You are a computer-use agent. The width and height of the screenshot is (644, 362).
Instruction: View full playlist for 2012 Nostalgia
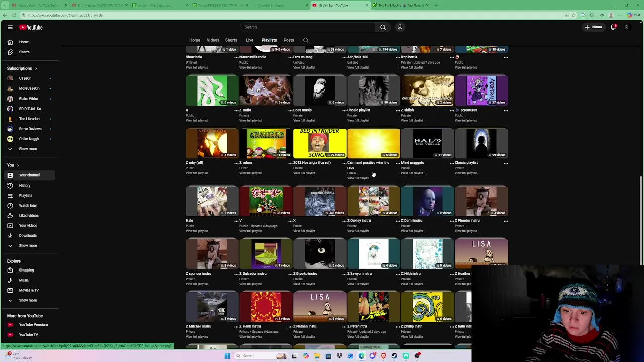point(304,173)
